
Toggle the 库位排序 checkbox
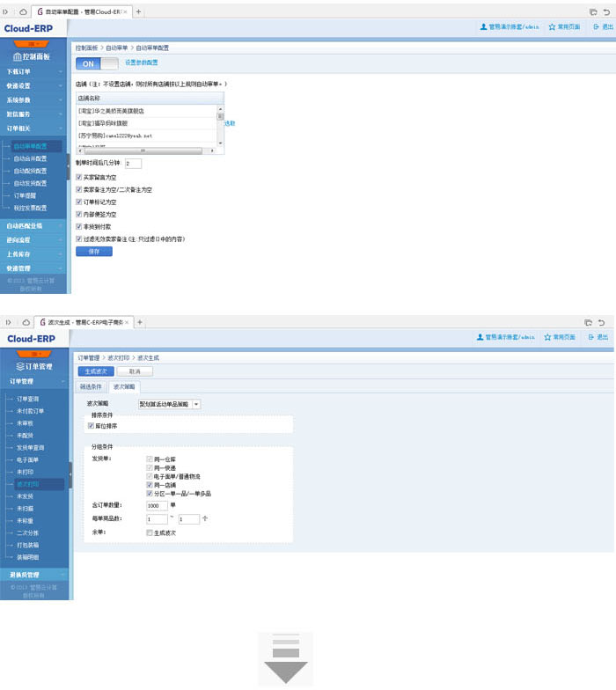pos(91,426)
